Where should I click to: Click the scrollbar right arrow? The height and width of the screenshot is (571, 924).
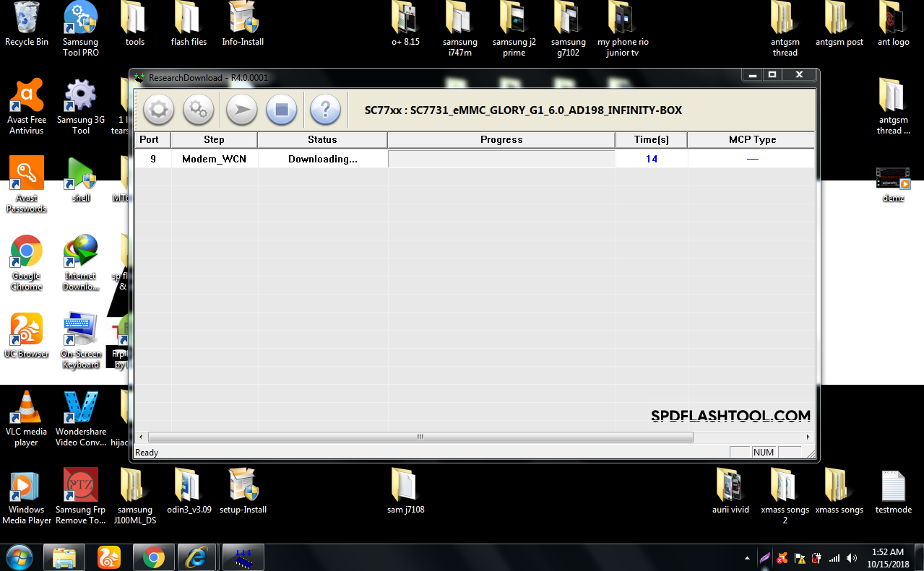coord(808,437)
